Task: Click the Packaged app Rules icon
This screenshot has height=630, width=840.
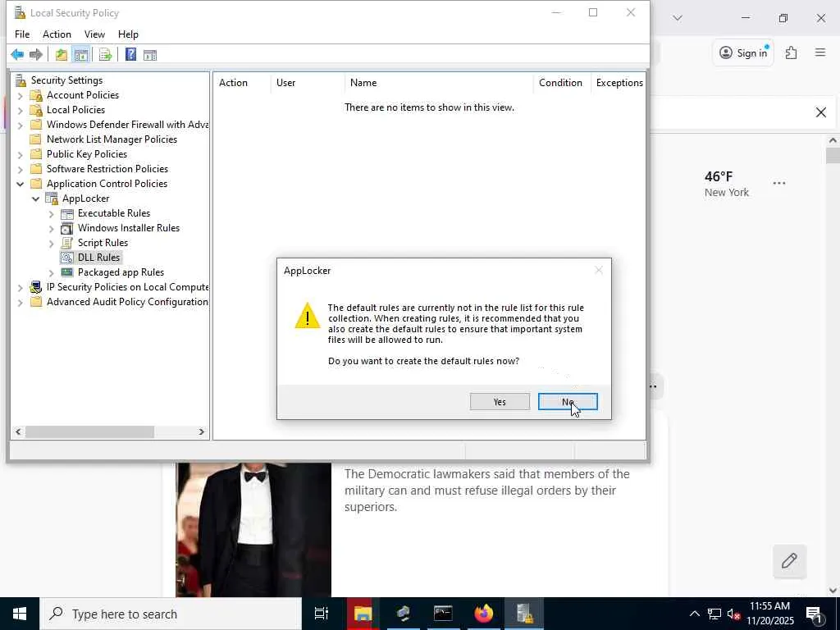Action: point(67,272)
